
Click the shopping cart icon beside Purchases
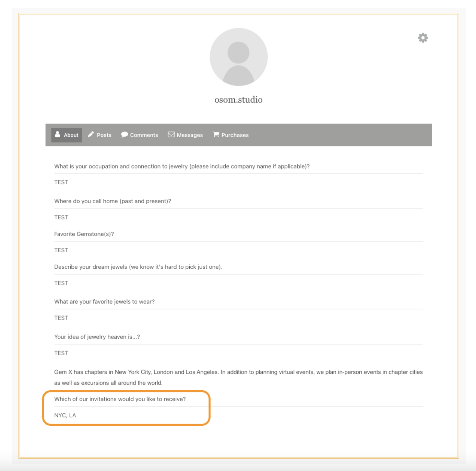pyautogui.click(x=216, y=135)
